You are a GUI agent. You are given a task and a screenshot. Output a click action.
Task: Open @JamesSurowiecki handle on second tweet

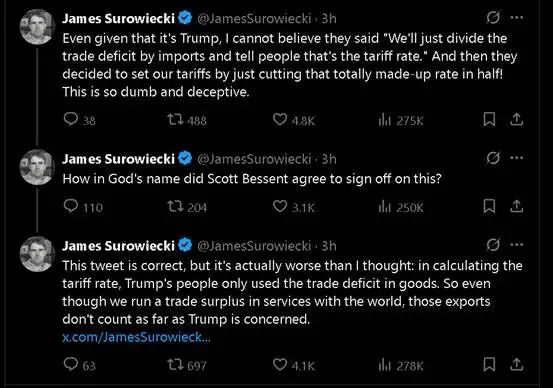(254, 159)
